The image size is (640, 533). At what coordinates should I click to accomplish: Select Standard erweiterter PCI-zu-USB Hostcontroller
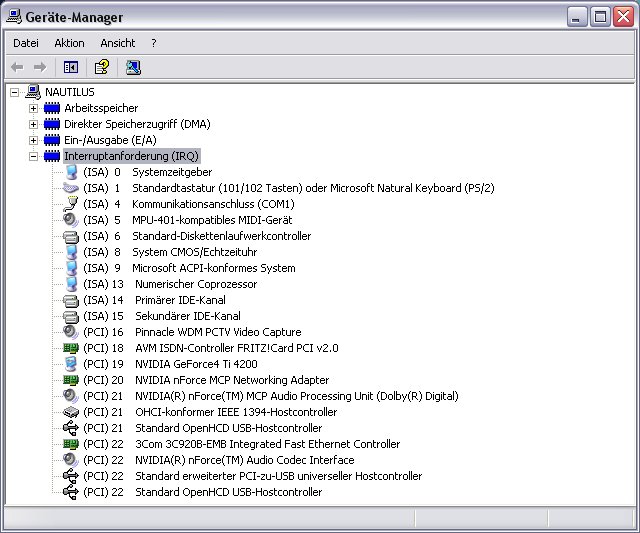pos(253,476)
